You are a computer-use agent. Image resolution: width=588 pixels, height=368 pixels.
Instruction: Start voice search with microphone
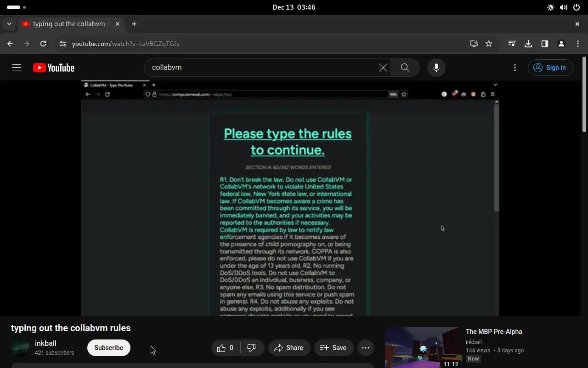click(436, 68)
